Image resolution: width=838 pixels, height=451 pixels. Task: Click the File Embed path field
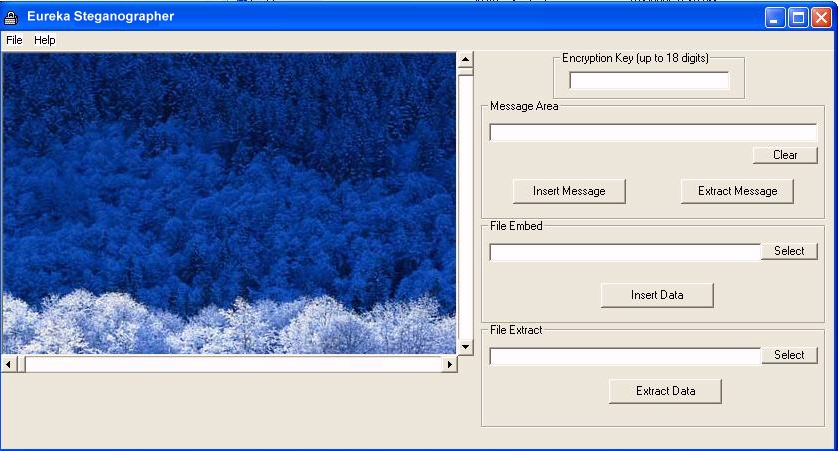(x=625, y=252)
